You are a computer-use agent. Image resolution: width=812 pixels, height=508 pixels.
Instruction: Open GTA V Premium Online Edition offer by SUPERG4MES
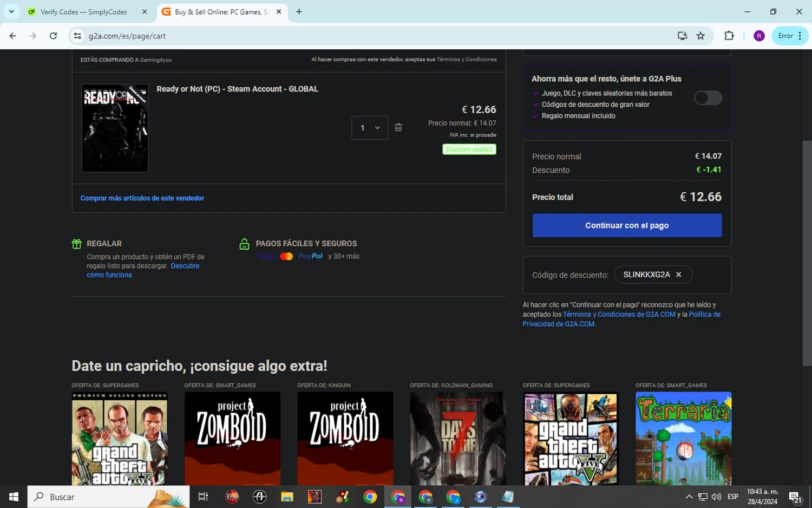tap(120, 438)
